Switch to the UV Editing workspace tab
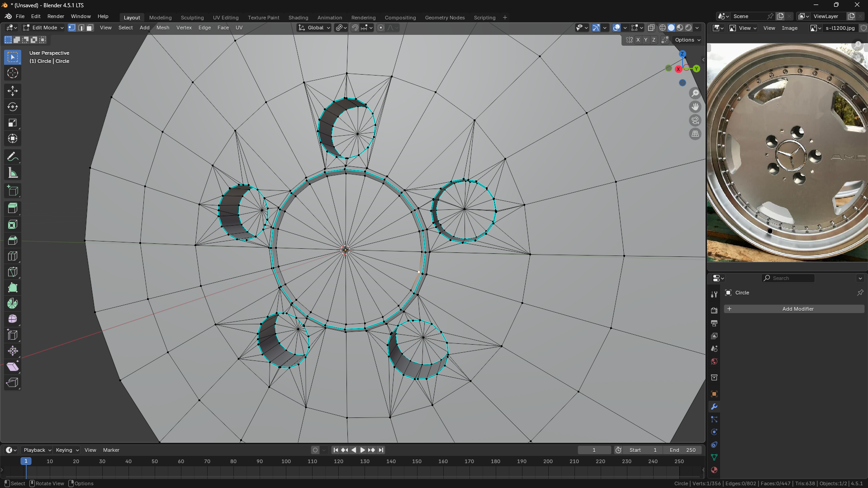Viewport: 868px width, 488px height. [226, 18]
